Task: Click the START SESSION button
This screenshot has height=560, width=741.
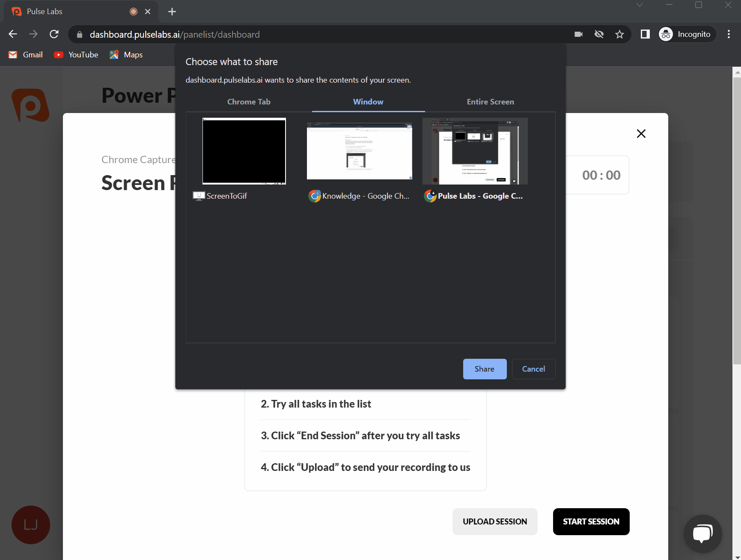Action: coord(591,521)
